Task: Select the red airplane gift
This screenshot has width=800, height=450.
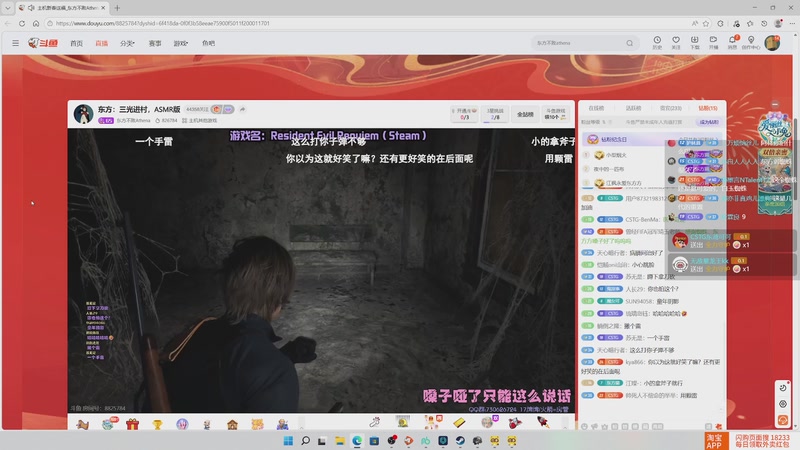Action: [x=515, y=422]
